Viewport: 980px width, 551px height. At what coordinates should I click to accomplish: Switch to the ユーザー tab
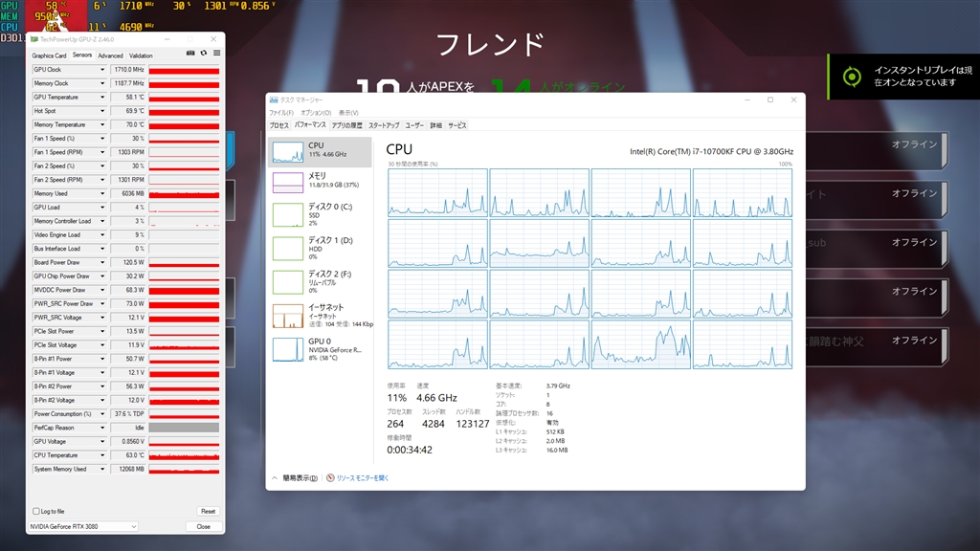pyautogui.click(x=414, y=125)
